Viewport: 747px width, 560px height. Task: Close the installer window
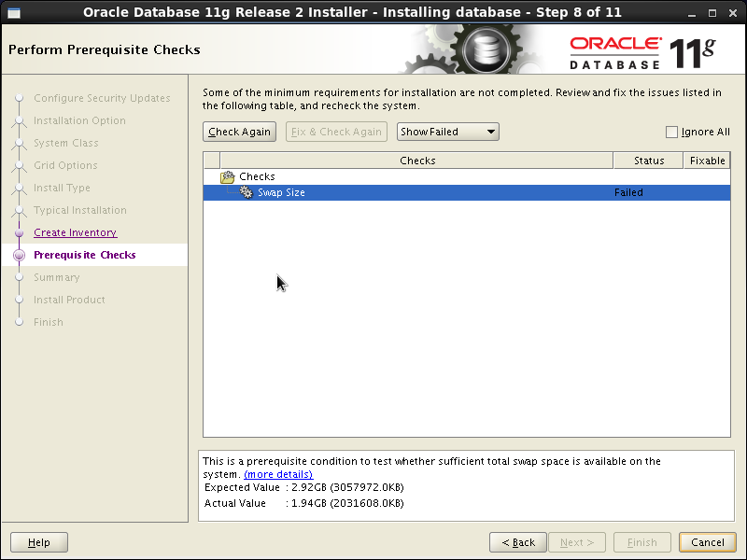[x=733, y=13]
